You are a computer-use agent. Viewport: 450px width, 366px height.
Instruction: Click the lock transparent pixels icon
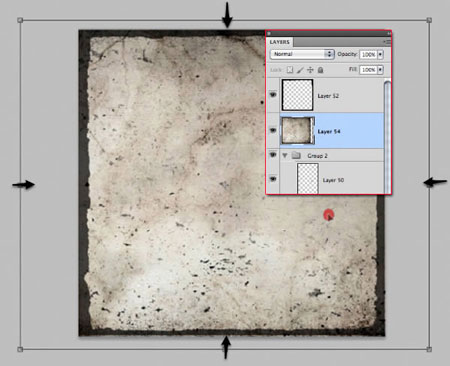coord(290,70)
